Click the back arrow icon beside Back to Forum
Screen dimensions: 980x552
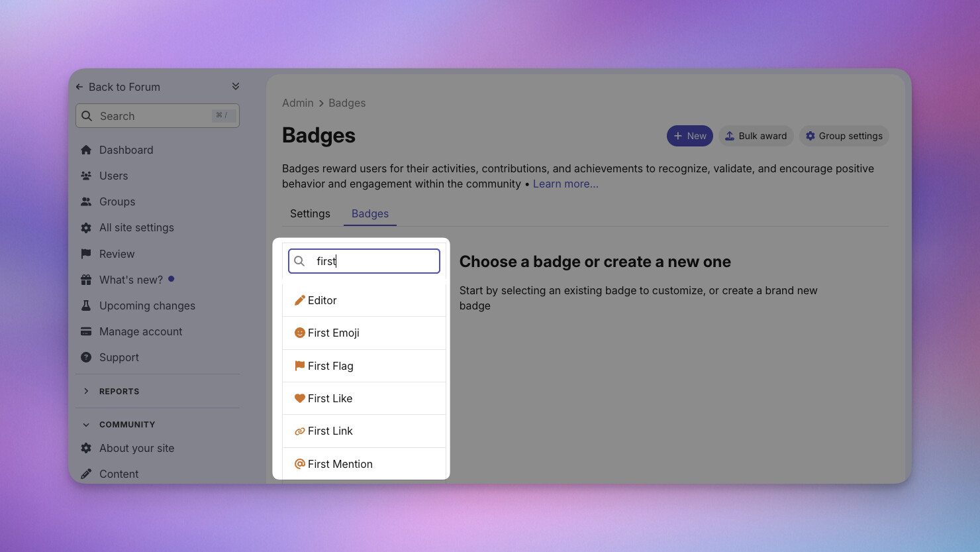click(x=79, y=87)
